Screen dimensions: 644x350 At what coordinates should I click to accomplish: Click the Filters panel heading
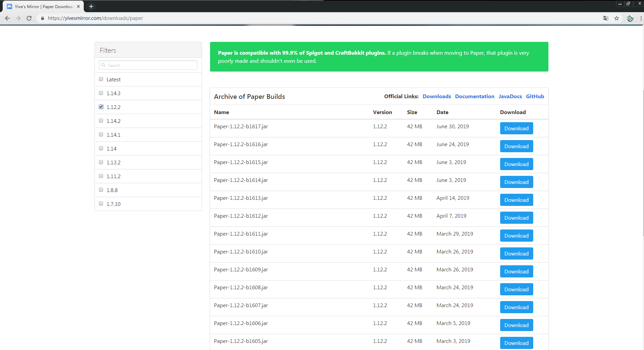tap(108, 50)
